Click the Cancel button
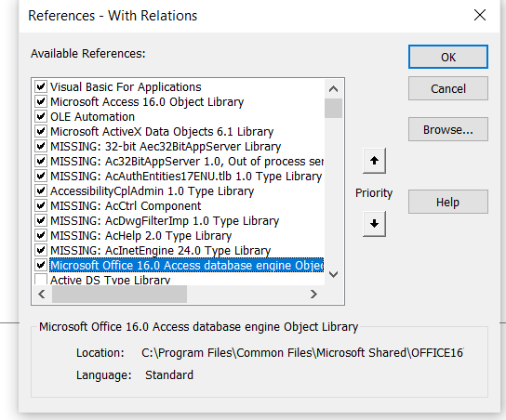 click(x=448, y=88)
